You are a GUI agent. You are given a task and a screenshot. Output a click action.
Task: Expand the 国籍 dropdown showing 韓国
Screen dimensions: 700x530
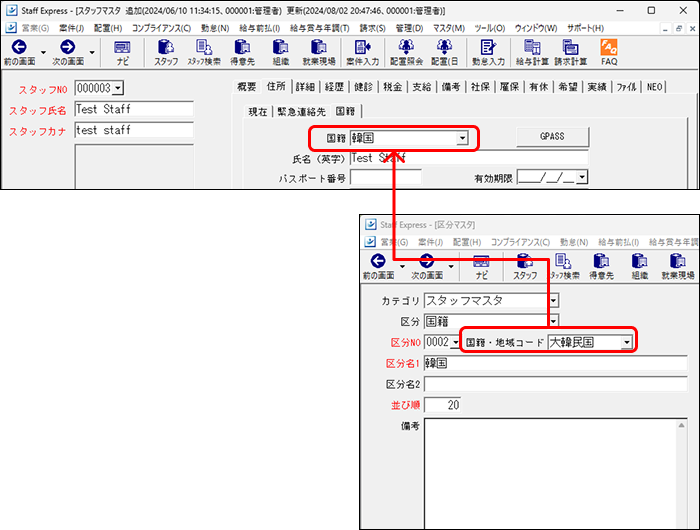click(x=461, y=139)
